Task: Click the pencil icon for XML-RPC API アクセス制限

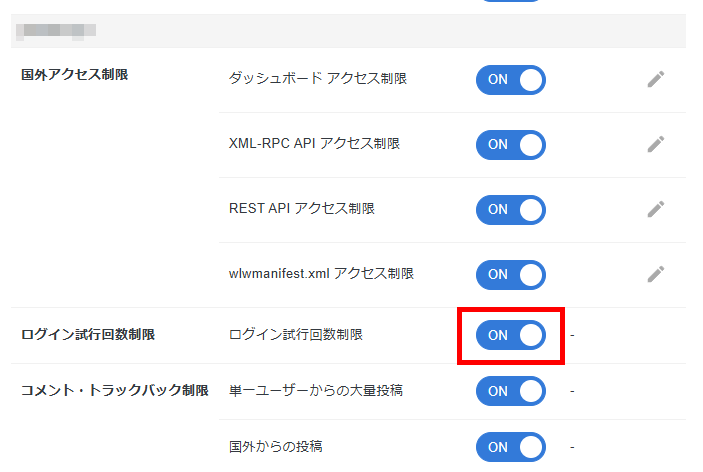Action: (655, 144)
